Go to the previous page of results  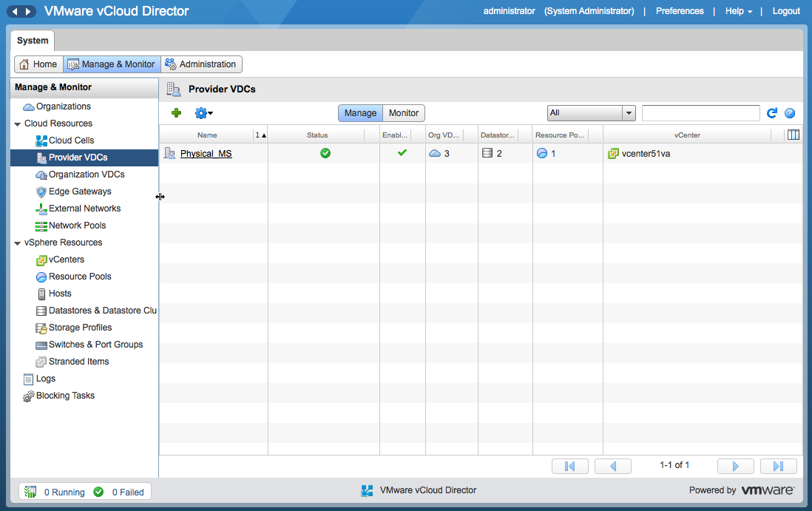point(613,466)
